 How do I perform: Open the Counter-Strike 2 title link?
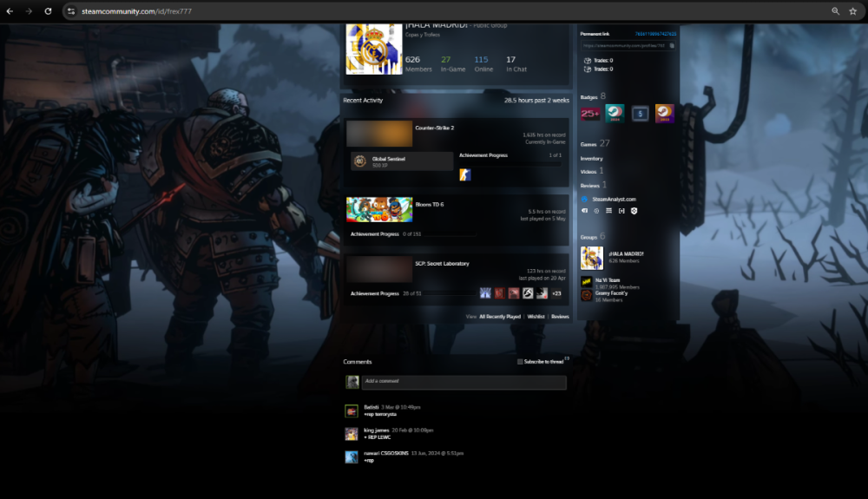click(x=435, y=128)
